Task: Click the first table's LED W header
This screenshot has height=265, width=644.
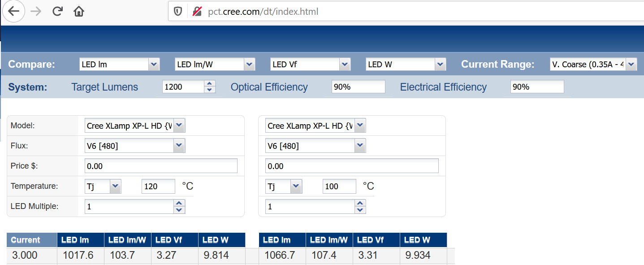Action: pyautogui.click(x=222, y=240)
